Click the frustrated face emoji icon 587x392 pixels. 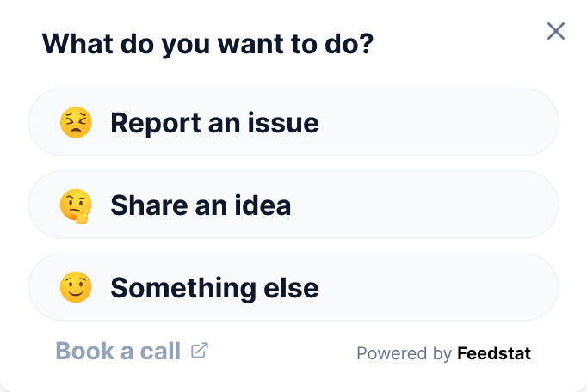pyautogui.click(x=76, y=123)
